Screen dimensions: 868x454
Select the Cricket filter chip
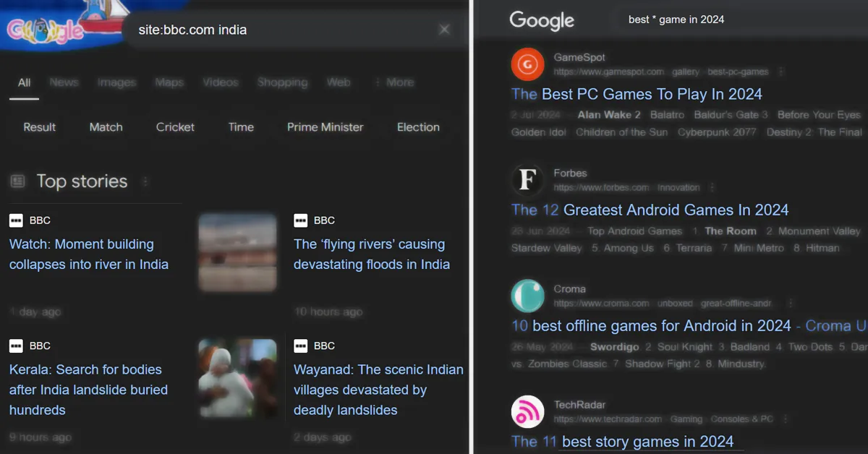pyautogui.click(x=176, y=127)
